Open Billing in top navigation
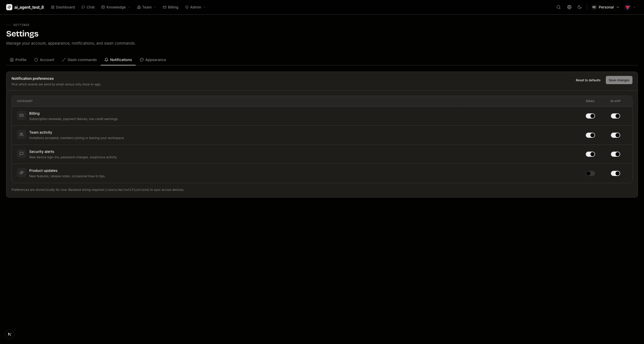This screenshot has height=344, width=644. [x=170, y=7]
